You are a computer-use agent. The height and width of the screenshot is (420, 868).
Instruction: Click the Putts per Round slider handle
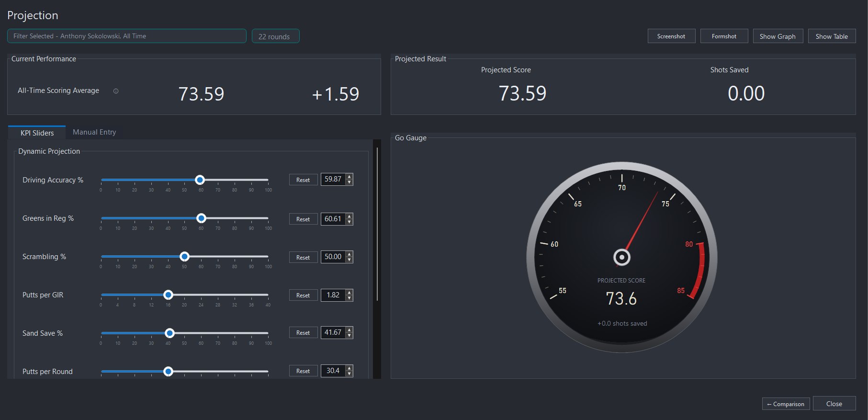tap(168, 371)
